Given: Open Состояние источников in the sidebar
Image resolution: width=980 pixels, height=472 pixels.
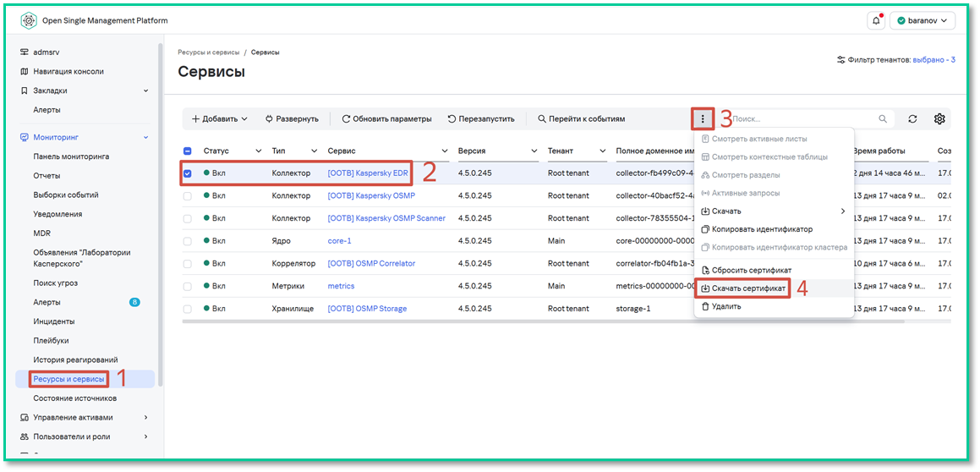Looking at the screenshot, I should tap(75, 398).
